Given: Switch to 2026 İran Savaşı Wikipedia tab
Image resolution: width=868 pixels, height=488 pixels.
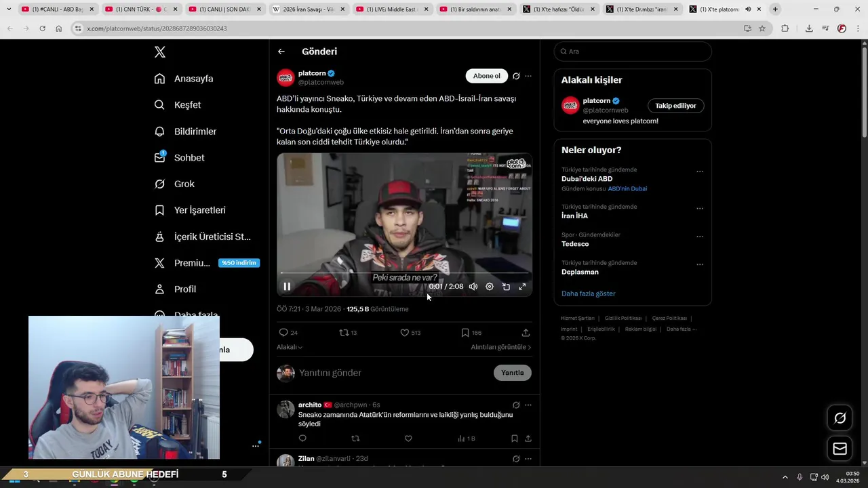Looking at the screenshot, I should point(309,9).
